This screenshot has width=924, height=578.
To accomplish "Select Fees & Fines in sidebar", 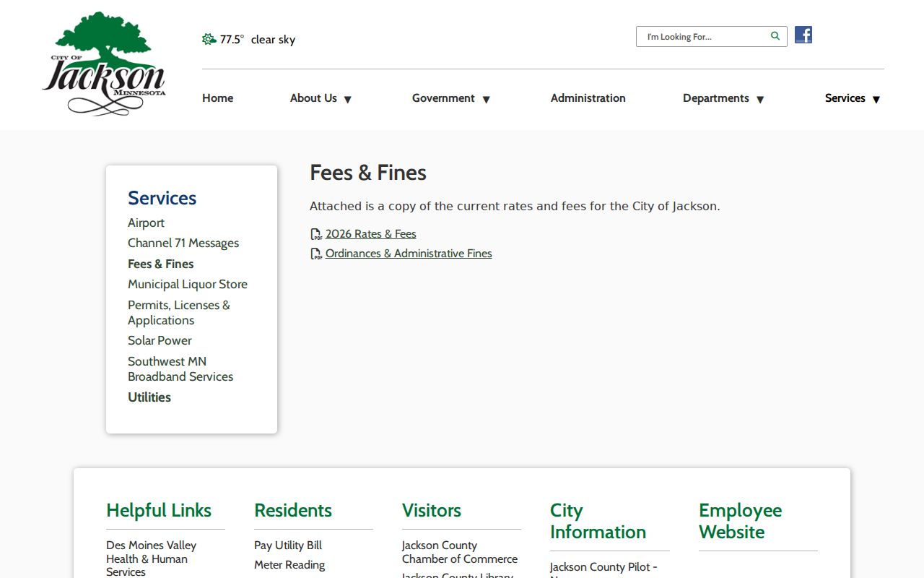I will [161, 264].
